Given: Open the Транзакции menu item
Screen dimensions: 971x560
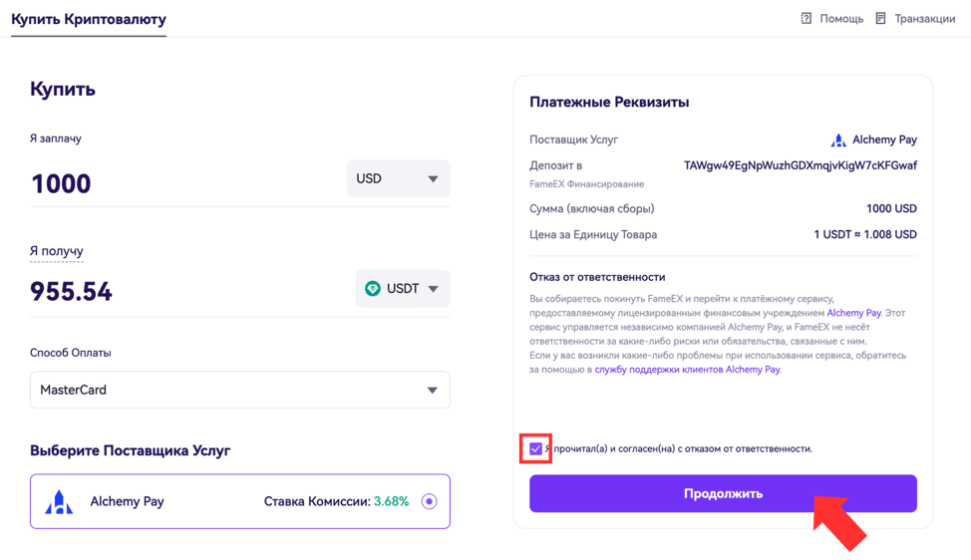Looking at the screenshot, I should [924, 19].
